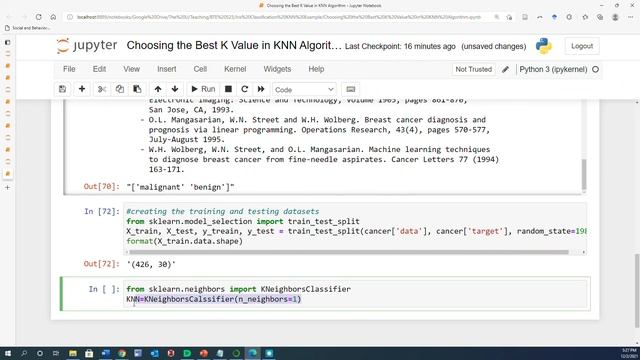Rename notebook by clicking its title
This screenshot has width=640, height=360.
pyautogui.click(x=234, y=45)
